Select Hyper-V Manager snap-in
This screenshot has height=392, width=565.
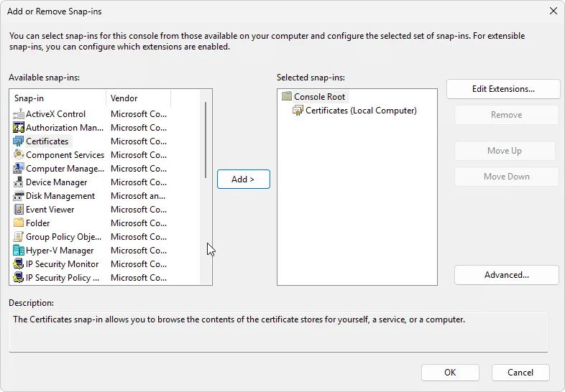[60, 251]
